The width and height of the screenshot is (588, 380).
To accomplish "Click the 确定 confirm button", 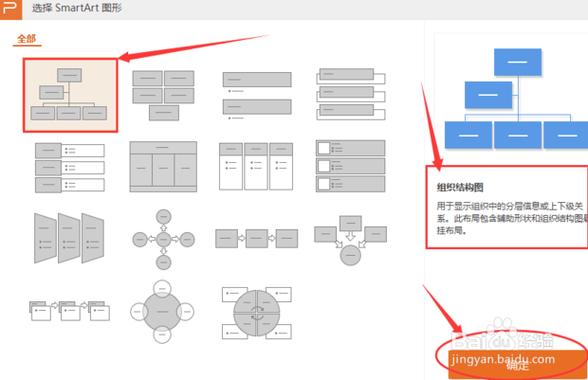I will (x=518, y=364).
